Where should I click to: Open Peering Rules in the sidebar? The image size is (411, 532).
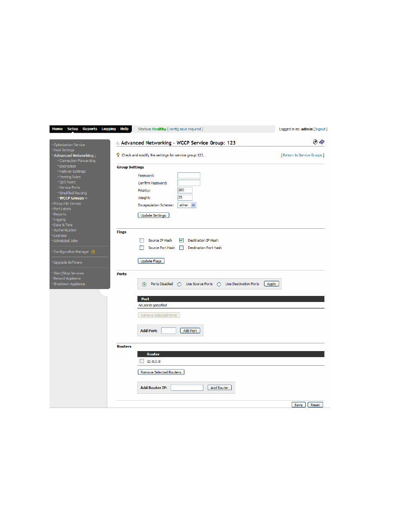coord(70,177)
